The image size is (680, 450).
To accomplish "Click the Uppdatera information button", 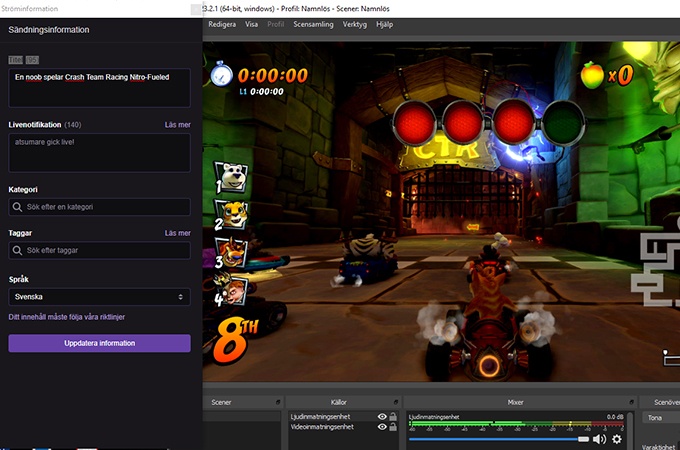I will pyautogui.click(x=99, y=343).
